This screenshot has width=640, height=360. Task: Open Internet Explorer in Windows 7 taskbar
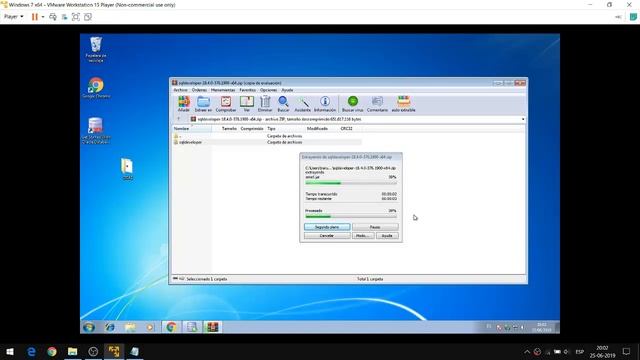pos(110,327)
